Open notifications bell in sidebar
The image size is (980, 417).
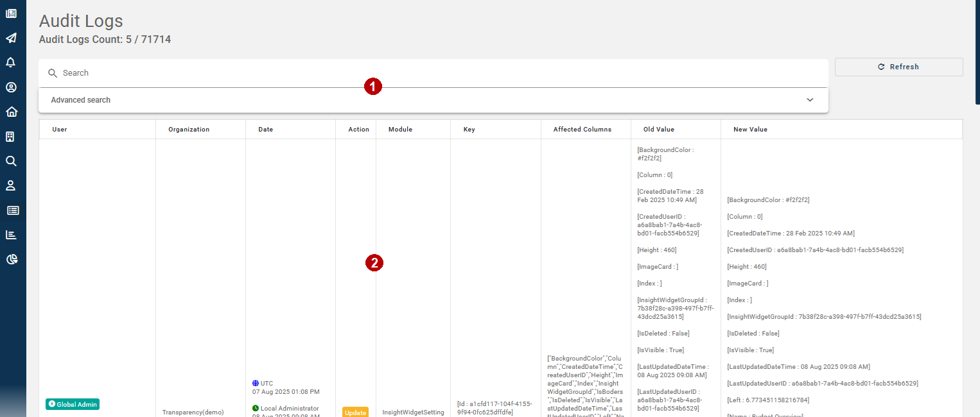point(11,62)
